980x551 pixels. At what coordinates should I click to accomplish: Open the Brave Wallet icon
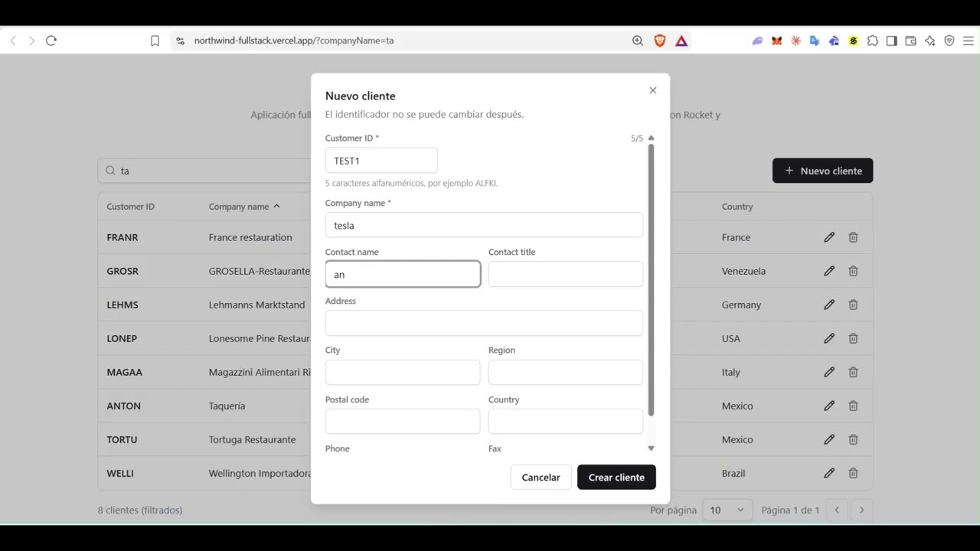point(911,41)
